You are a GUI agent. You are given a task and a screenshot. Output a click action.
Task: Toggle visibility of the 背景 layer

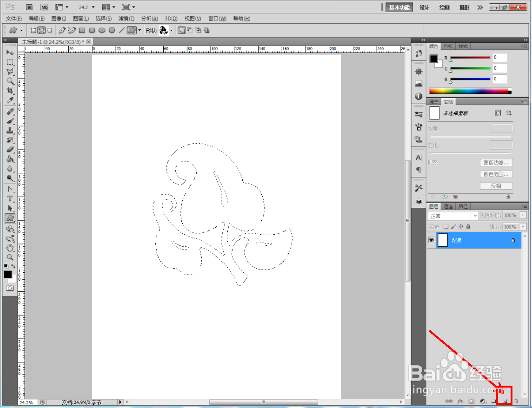coord(431,240)
